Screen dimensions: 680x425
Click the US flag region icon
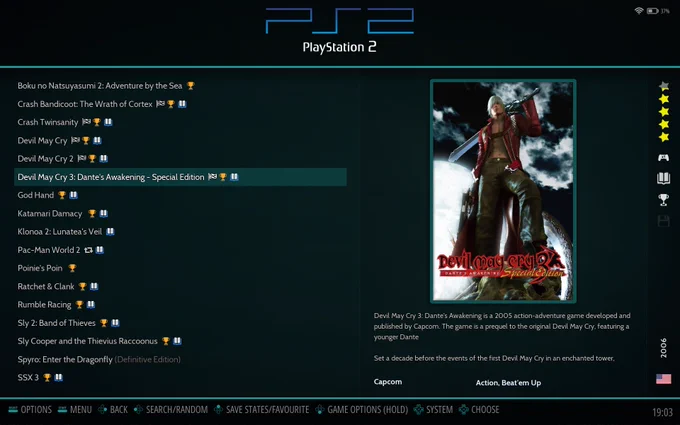[x=664, y=379]
